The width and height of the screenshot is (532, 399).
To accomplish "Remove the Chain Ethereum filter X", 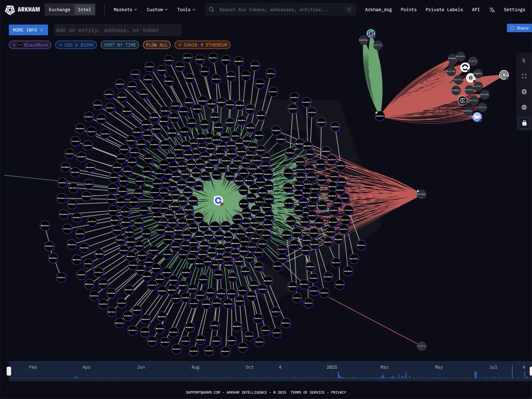I will click(180, 45).
